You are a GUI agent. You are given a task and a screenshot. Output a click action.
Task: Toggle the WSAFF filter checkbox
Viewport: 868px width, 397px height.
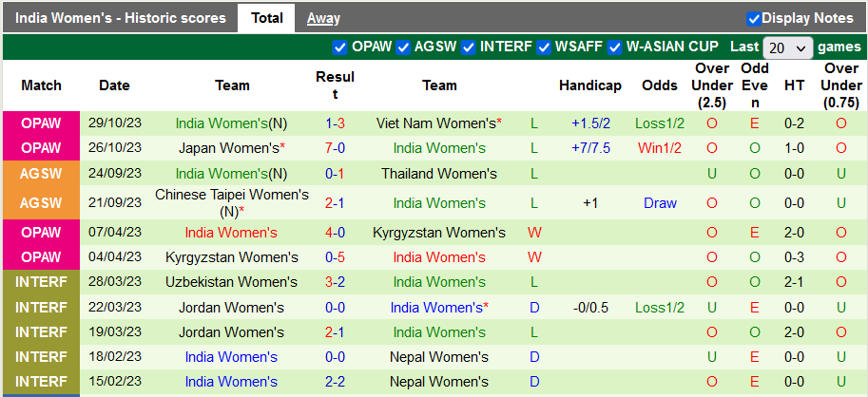point(544,47)
